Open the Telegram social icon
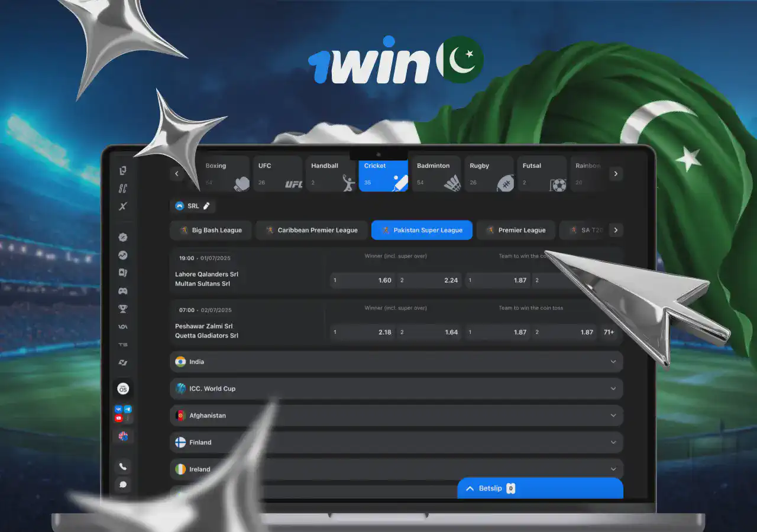Viewport: 757px width, 532px height. [127, 409]
